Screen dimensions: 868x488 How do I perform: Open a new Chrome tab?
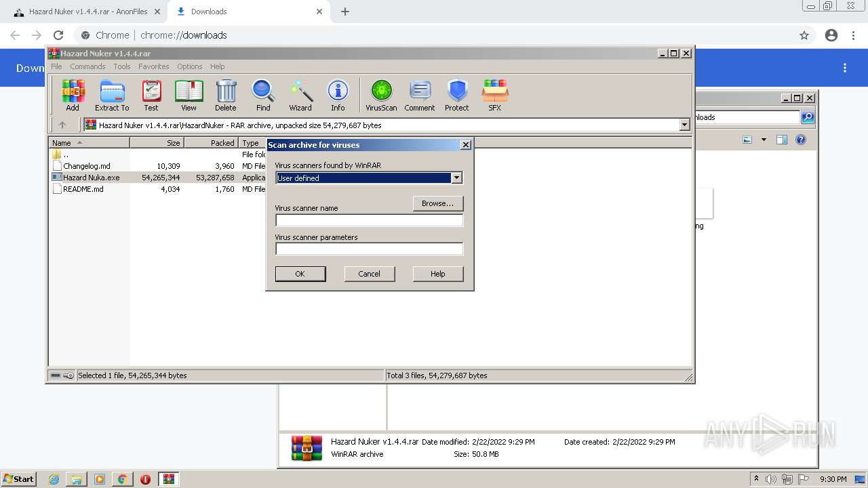345,12
